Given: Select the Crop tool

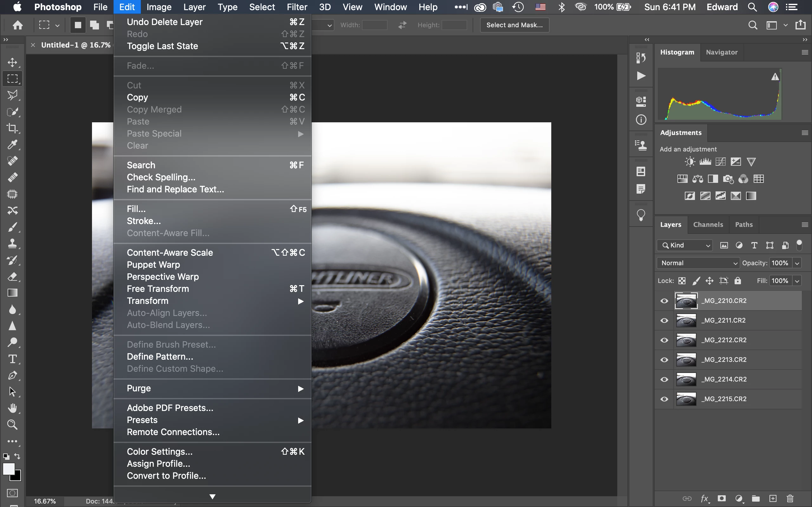Looking at the screenshot, I should coord(12,128).
